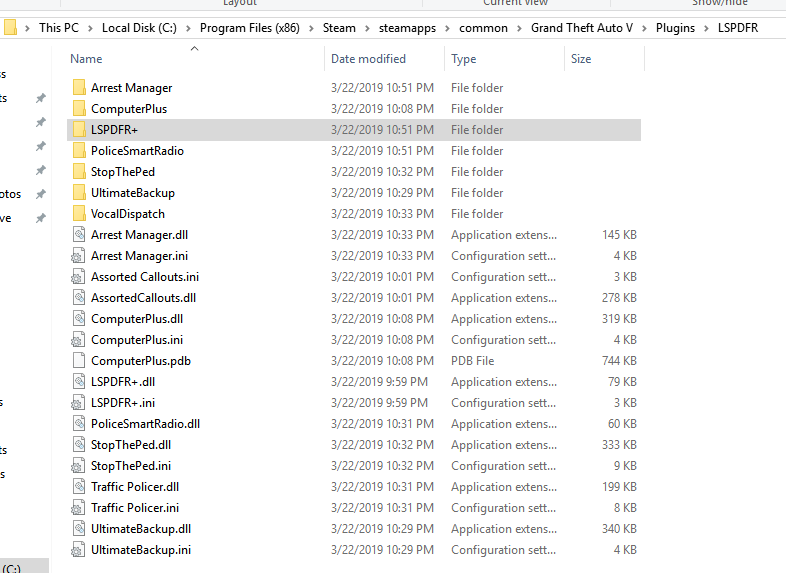786x573 pixels.
Task: Click the Arrest Manager.dll file icon
Action: (79, 235)
